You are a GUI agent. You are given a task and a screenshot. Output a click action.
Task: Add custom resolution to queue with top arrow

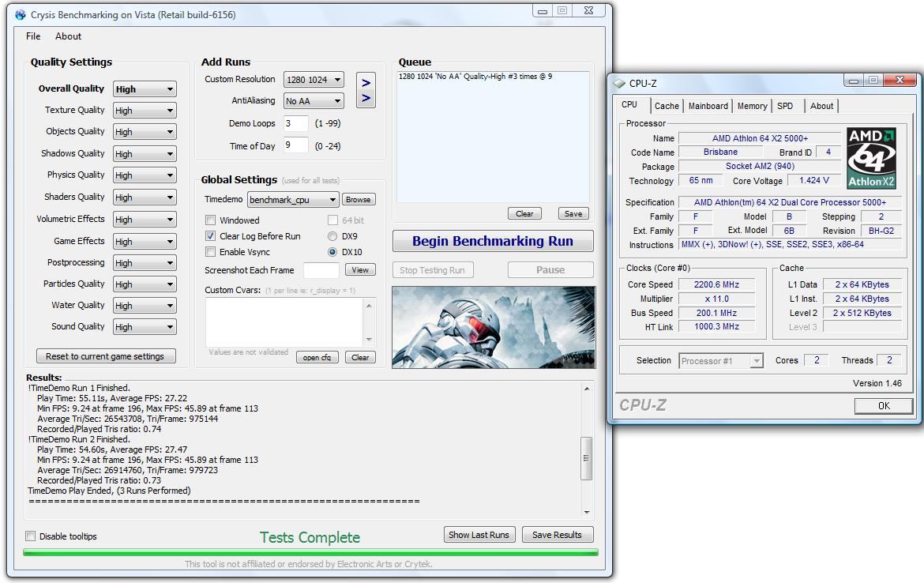click(x=366, y=82)
